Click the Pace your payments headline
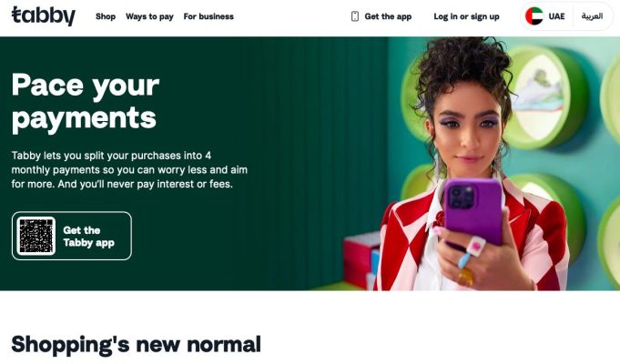This screenshot has width=620, height=364. 85,102
